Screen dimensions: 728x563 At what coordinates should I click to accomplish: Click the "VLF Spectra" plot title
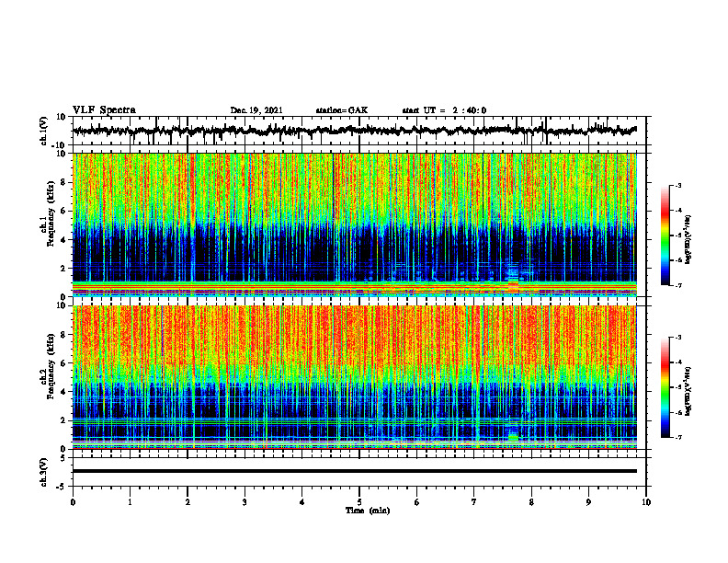[104, 110]
